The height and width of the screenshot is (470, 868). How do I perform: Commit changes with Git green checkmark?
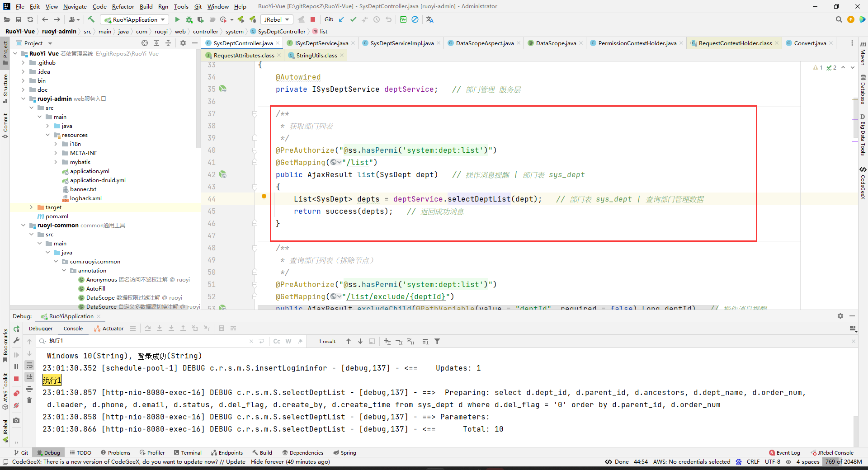(353, 19)
